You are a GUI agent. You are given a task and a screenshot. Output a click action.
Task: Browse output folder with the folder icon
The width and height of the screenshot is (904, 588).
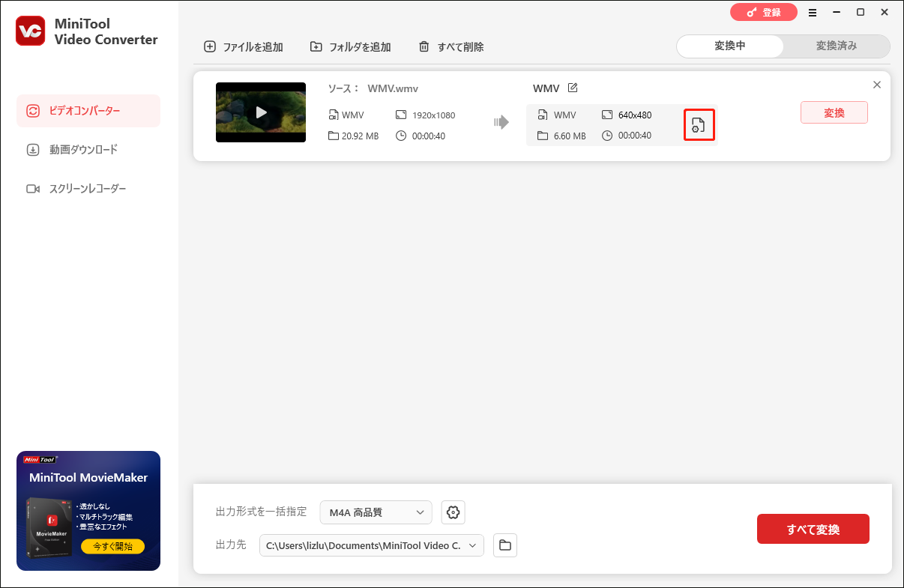(x=505, y=545)
